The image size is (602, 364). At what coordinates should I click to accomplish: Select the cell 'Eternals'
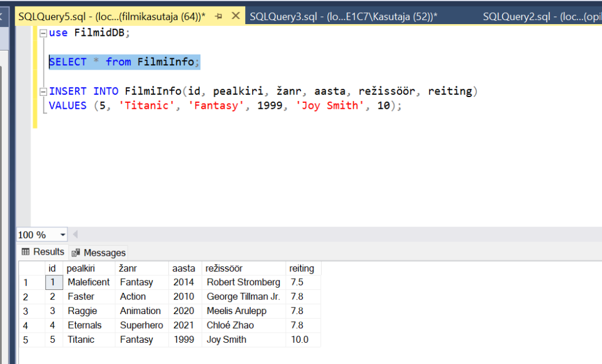89,325
